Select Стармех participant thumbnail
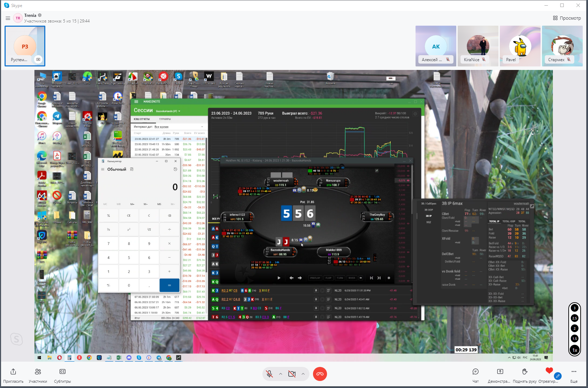The image size is (588, 388). [562, 46]
